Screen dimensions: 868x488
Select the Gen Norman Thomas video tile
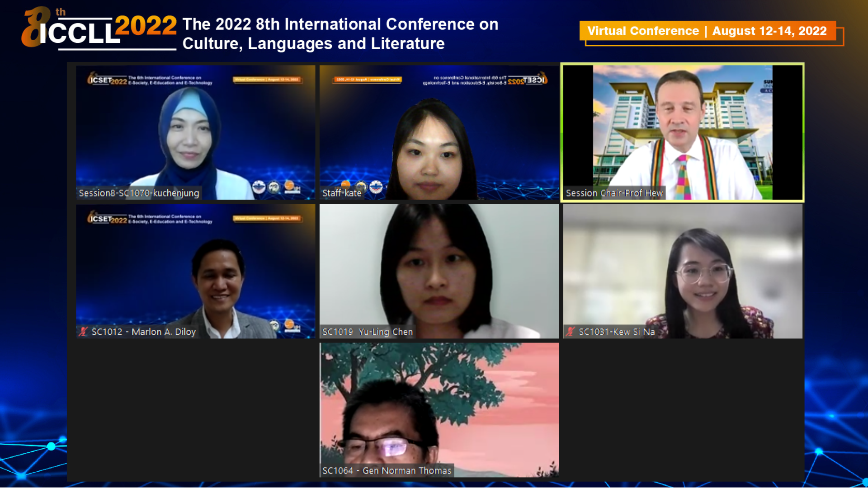pyautogui.click(x=439, y=410)
